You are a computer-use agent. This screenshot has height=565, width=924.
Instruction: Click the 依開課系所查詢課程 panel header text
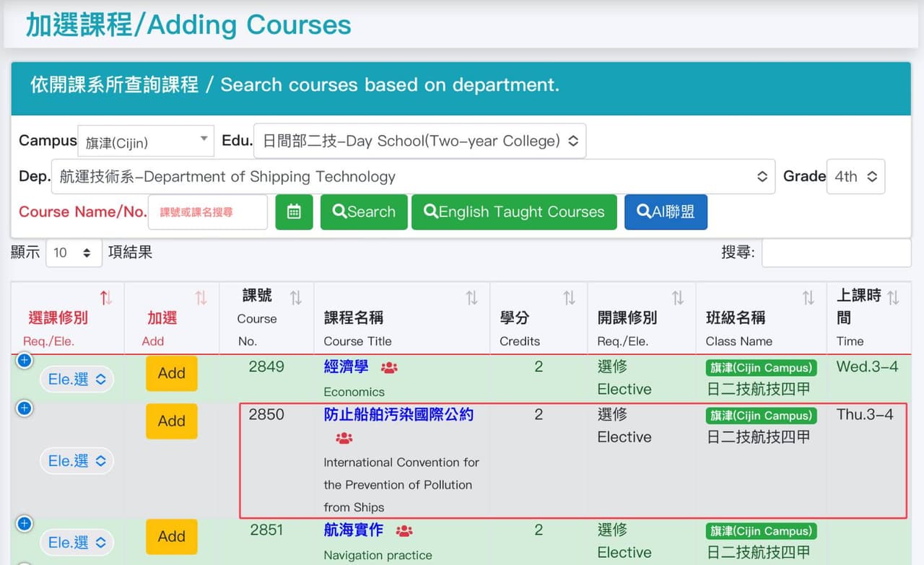click(295, 84)
